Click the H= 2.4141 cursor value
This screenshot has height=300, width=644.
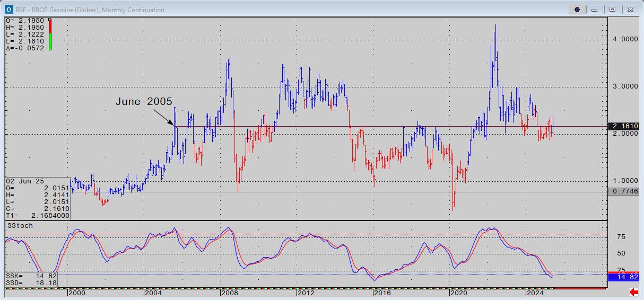point(37,195)
